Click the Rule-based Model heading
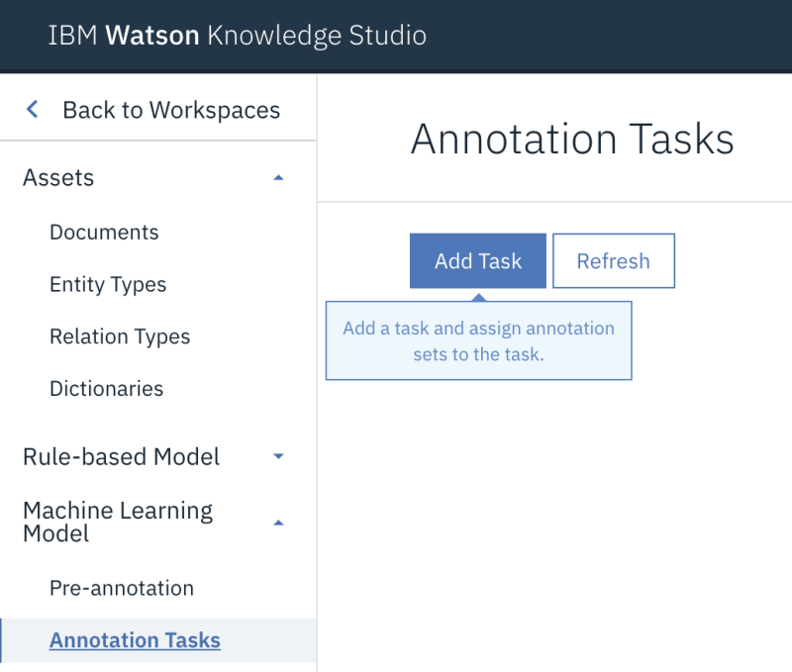 tap(121, 457)
